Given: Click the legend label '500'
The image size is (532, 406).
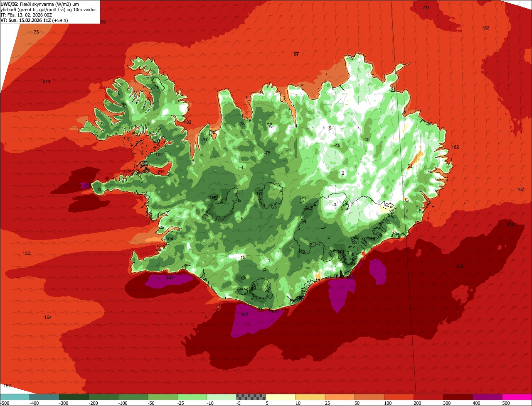Looking at the screenshot, I should (x=506, y=403).
